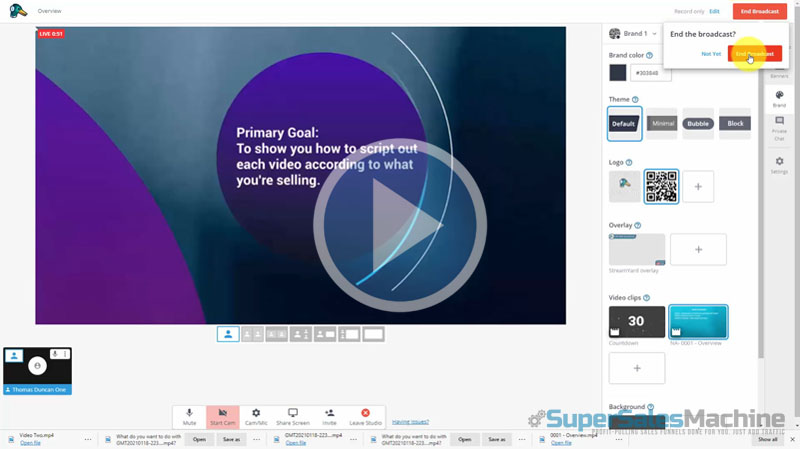800x449 pixels.
Task: Click the Having issues? link
Action: tap(410, 421)
